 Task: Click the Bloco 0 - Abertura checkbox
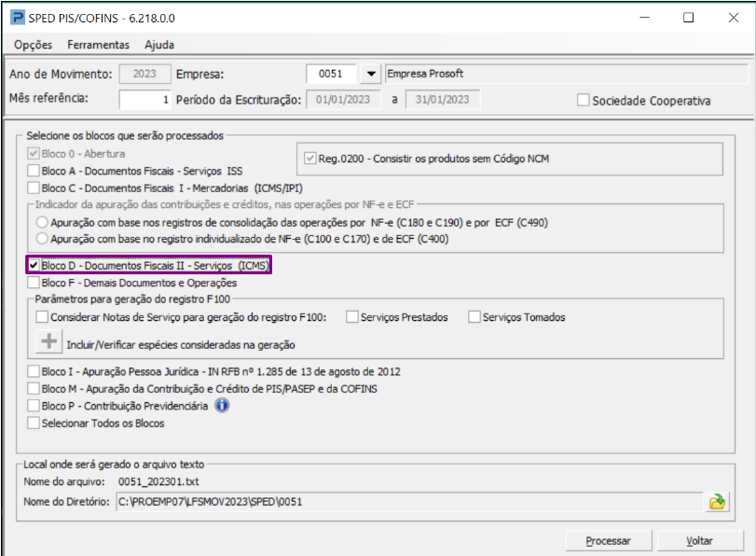(x=34, y=154)
